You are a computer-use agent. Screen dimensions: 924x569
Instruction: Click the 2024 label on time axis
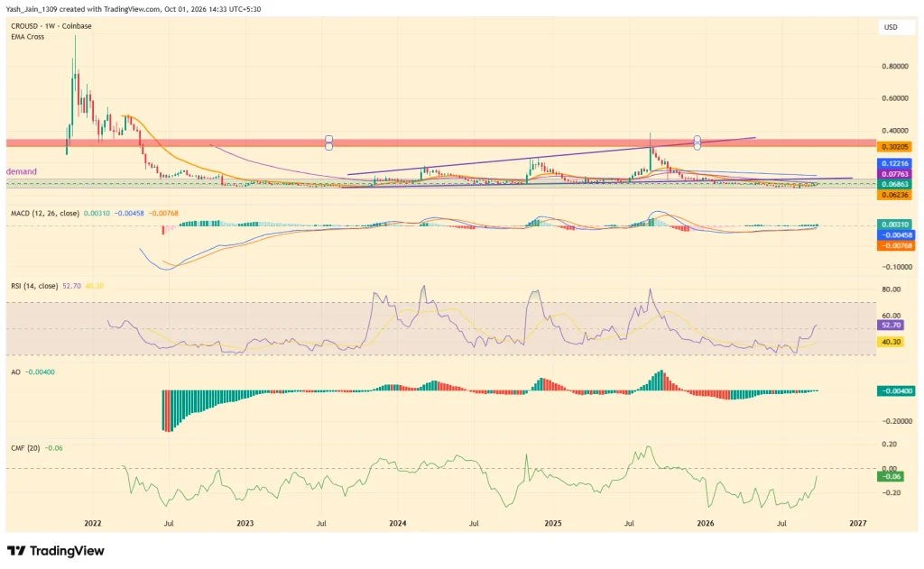tap(398, 523)
